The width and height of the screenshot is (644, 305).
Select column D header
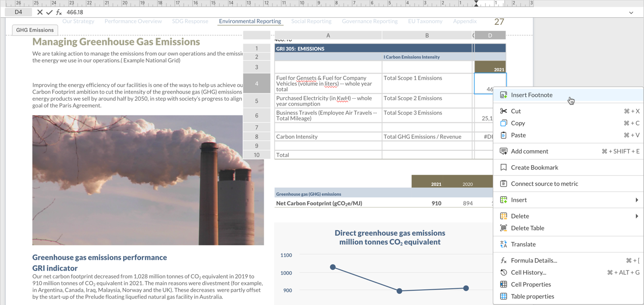coord(490,35)
